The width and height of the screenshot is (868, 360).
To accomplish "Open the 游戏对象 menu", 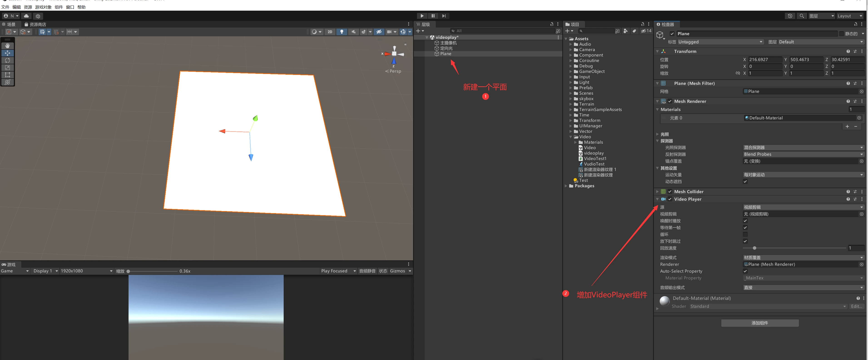I will coord(43,7).
